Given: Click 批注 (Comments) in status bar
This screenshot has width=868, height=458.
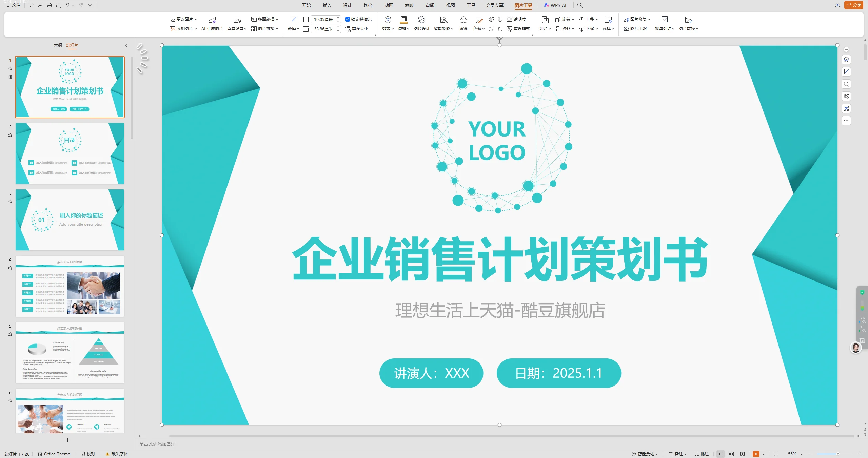Looking at the screenshot, I should click(x=701, y=454).
